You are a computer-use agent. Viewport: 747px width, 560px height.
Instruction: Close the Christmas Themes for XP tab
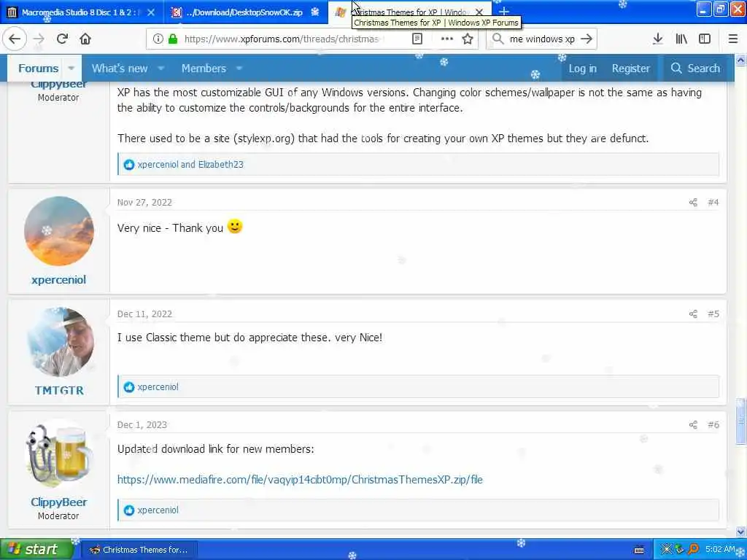point(479,12)
